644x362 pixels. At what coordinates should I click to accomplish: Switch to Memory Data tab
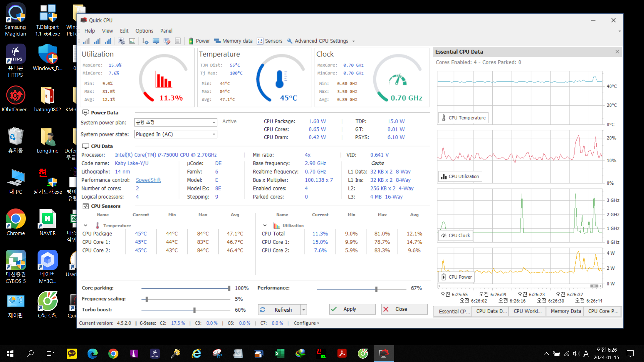pyautogui.click(x=565, y=311)
